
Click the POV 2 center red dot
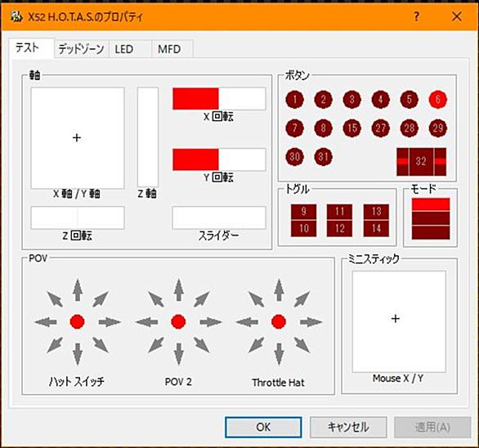click(178, 322)
